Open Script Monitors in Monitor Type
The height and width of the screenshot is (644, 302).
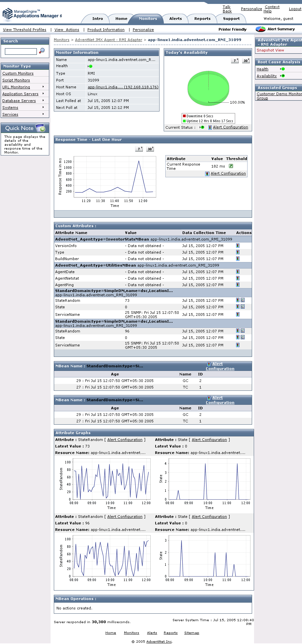16,80
